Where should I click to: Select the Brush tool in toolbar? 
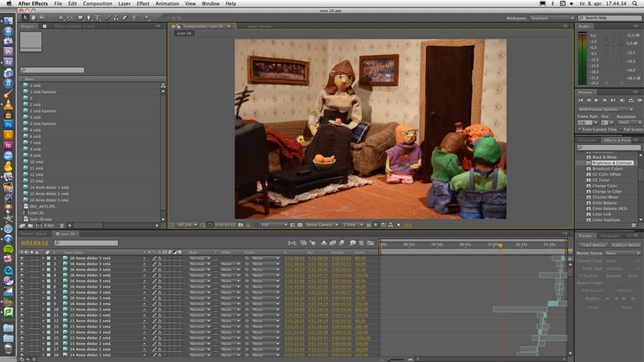(109, 18)
